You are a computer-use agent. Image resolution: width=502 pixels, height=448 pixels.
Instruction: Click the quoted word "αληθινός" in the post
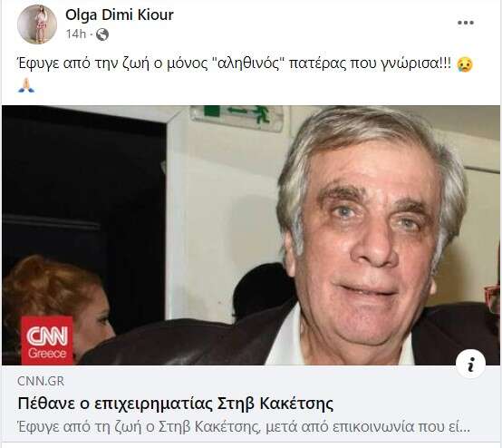click(x=248, y=63)
